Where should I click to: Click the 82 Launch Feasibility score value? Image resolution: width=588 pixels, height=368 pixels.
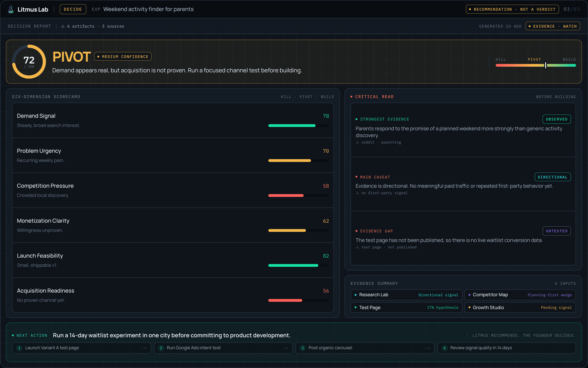coord(326,256)
